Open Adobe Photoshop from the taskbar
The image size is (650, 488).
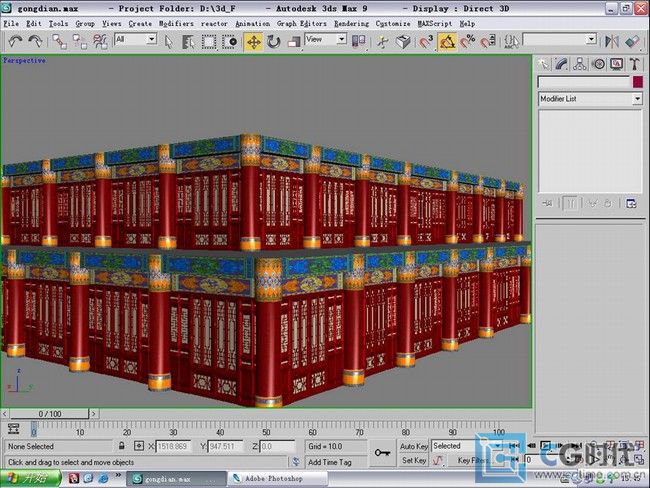pyautogui.click(x=277, y=479)
